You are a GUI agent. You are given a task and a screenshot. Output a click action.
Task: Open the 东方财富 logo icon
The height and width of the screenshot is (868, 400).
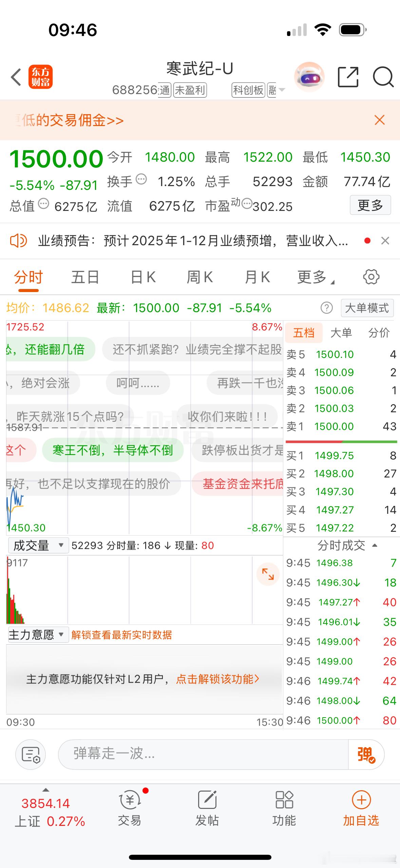click(x=40, y=77)
